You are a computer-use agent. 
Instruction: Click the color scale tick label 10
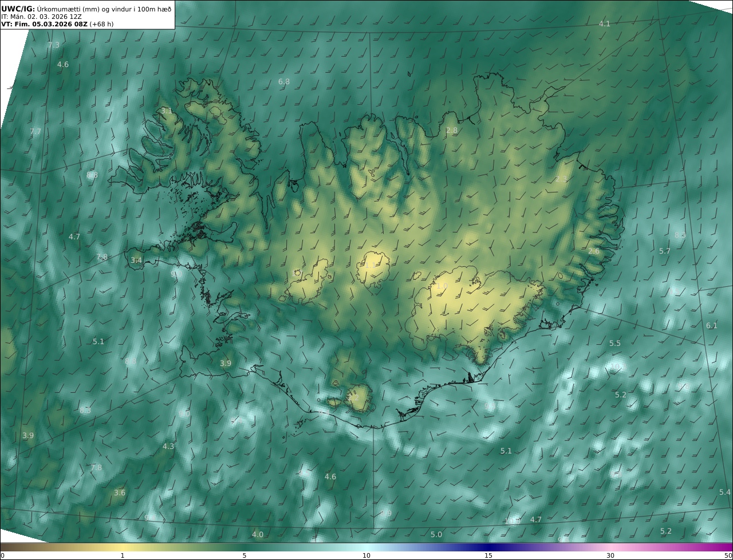tap(366, 555)
